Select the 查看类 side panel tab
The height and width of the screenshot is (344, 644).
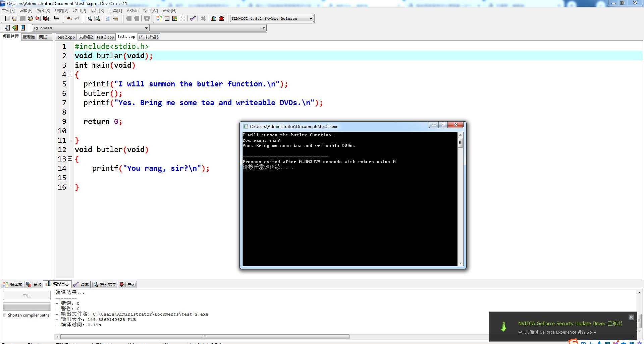click(x=29, y=37)
